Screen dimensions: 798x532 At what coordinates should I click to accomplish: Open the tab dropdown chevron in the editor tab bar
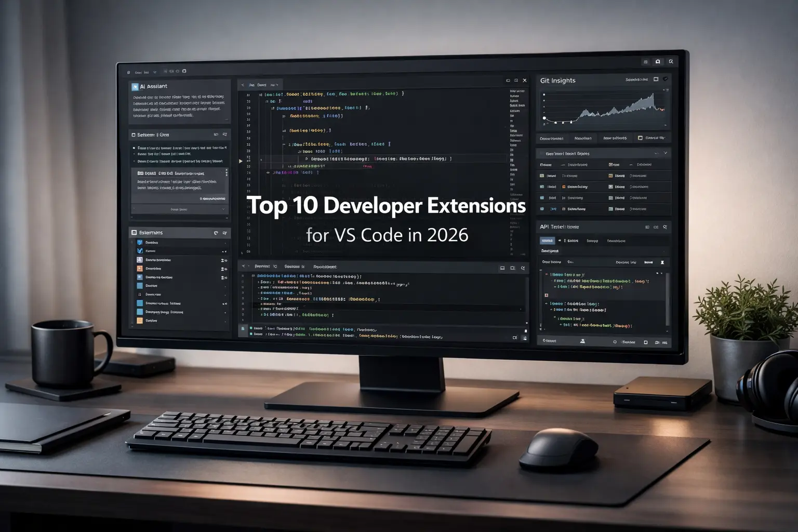coord(277,85)
